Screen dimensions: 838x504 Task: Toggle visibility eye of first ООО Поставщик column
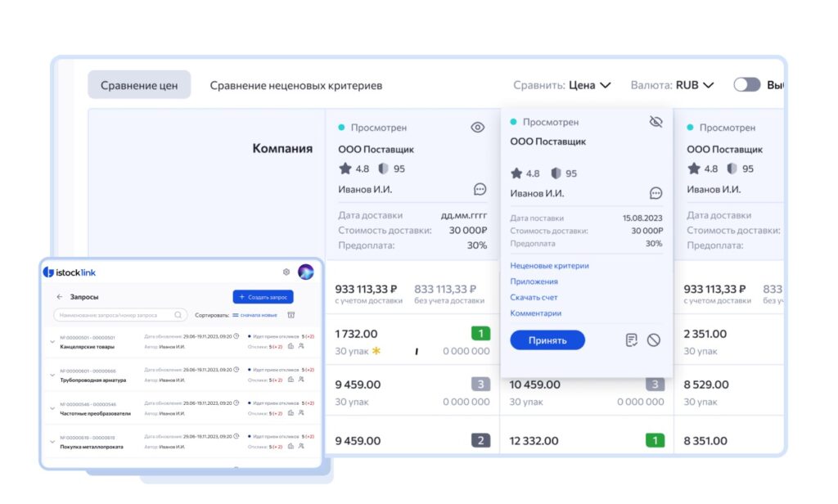coord(478,127)
